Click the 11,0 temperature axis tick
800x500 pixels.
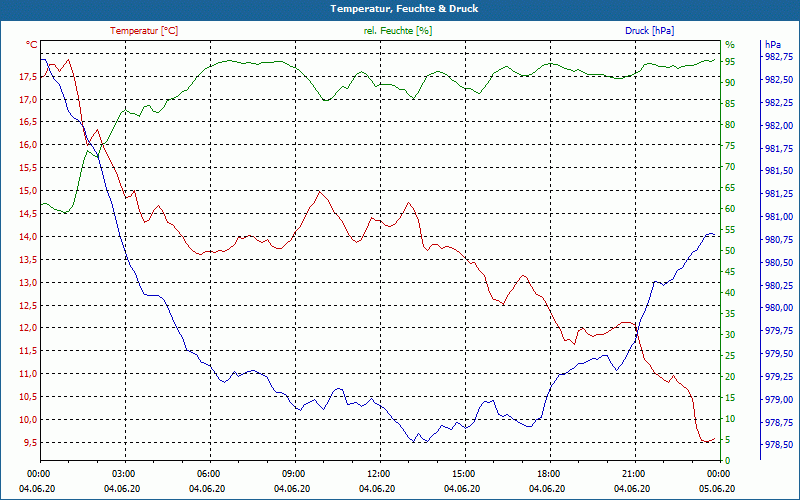tap(28, 374)
